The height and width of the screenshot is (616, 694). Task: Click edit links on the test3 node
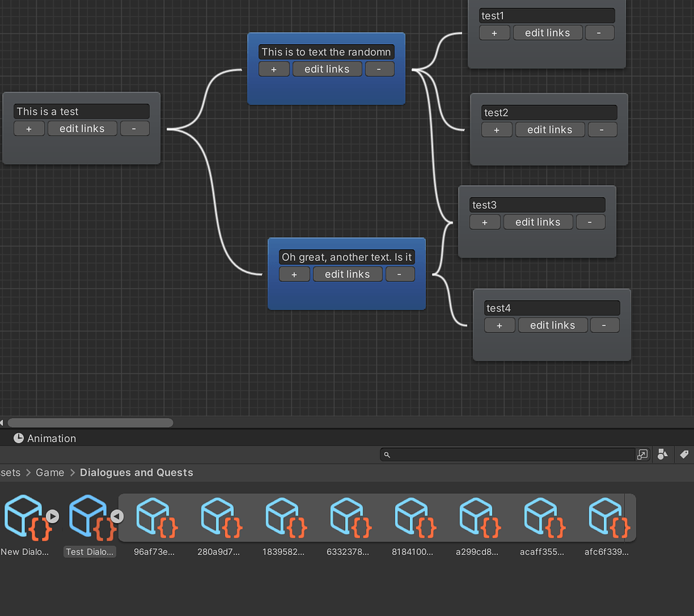coord(537,222)
